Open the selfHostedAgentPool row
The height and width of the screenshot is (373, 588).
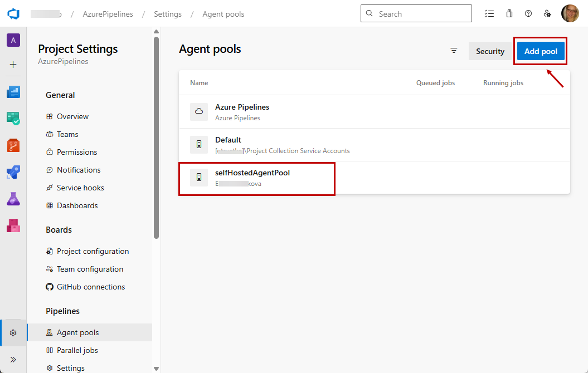pyautogui.click(x=374, y=178)
